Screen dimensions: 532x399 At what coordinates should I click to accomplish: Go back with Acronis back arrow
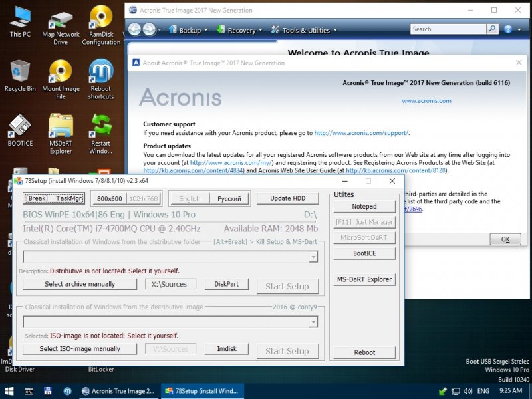click(x=135, y=29)
